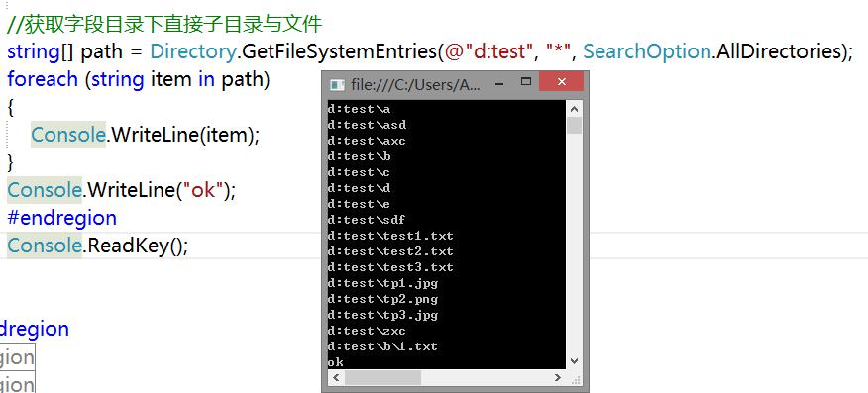Viewport: 868px width, 393px height.
Task: Click the console title text file:///C:/Users/A...
Action: pos(416,84)
